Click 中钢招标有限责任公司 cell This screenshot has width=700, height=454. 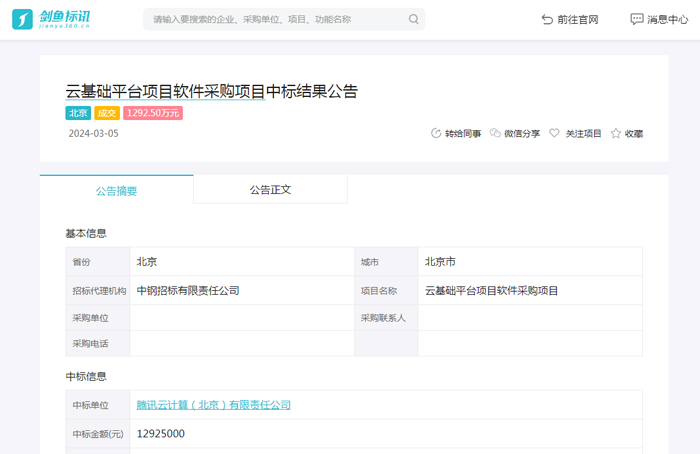click(242, 291)
